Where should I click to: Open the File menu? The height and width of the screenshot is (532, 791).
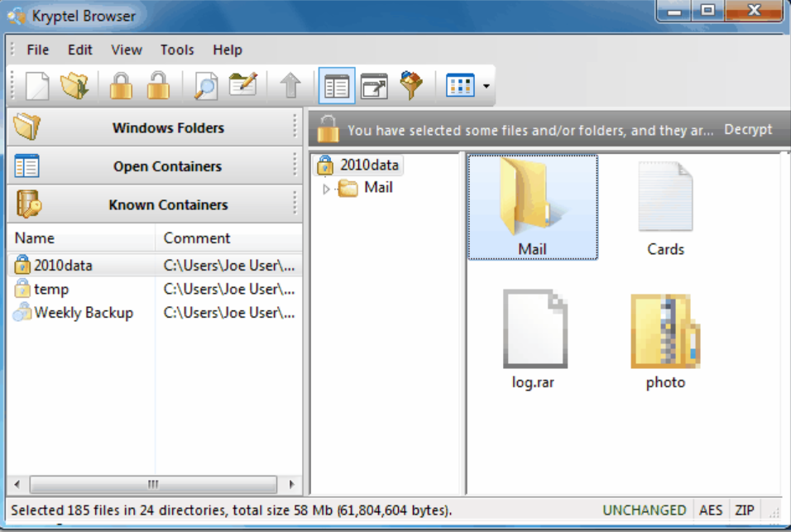38,50
